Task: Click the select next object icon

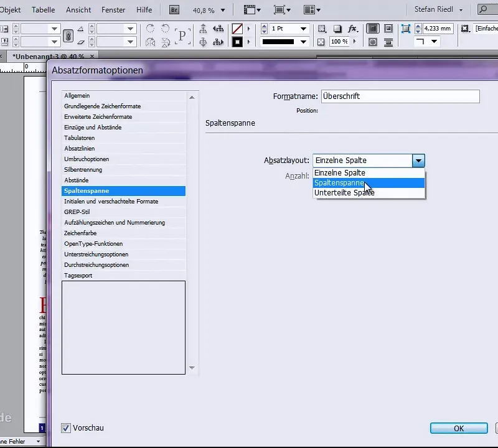Action: click(218, 42)
